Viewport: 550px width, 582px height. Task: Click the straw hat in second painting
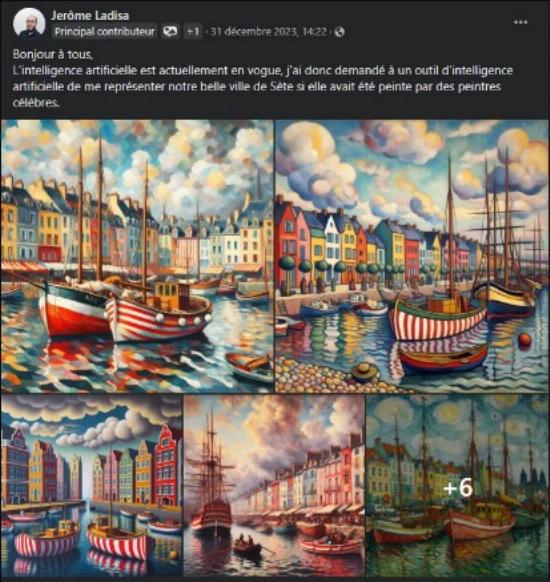coord(365,371)
